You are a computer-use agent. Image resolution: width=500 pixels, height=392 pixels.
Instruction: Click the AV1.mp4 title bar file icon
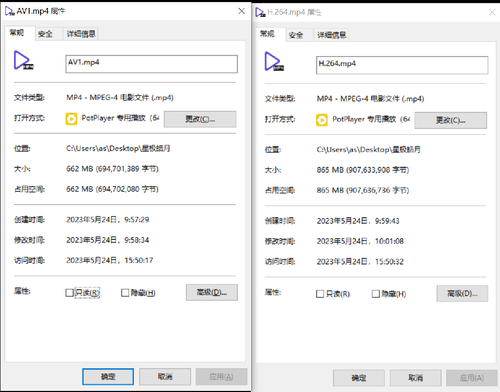[9, 11]
